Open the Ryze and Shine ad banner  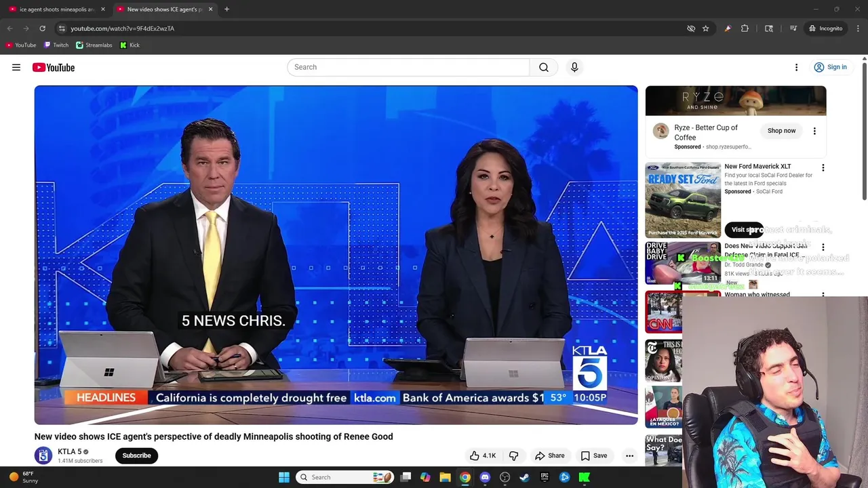tap(736, 101)
